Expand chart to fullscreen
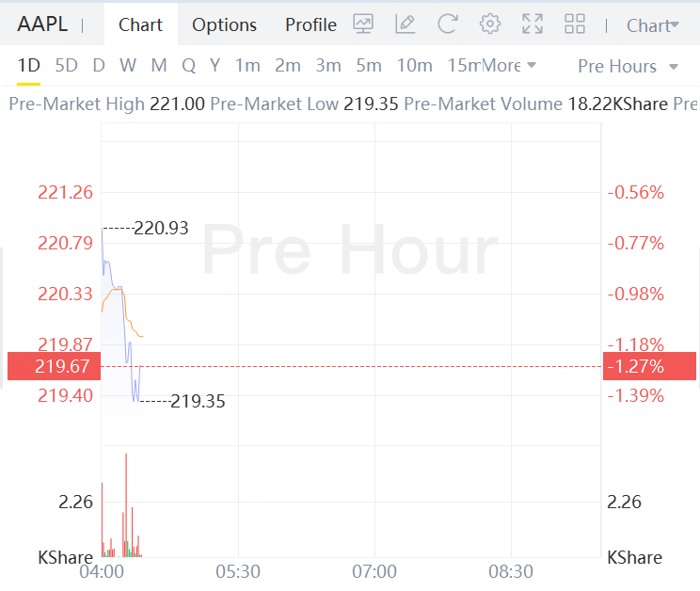Viewport: 700px width, 591px height. [533, 24]
